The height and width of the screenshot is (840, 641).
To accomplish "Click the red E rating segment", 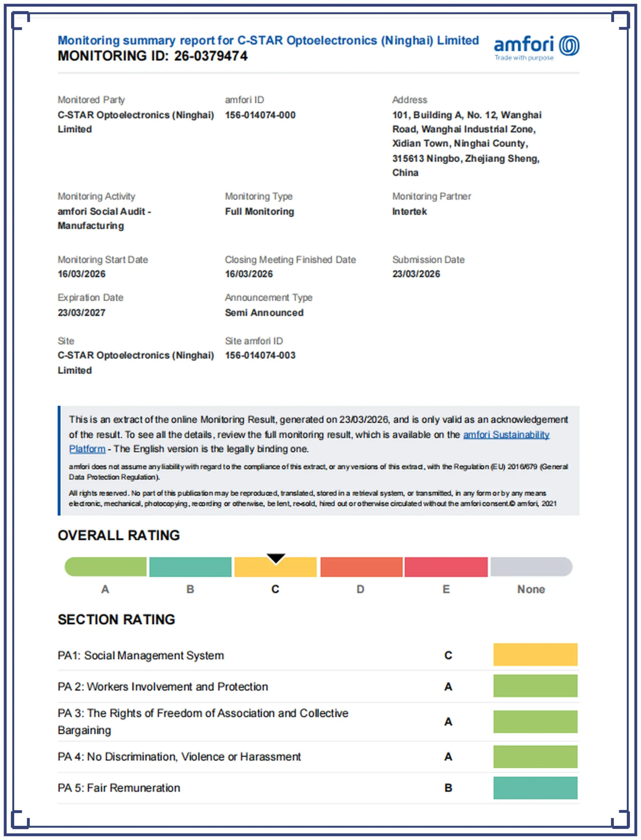I will [446, 567].
